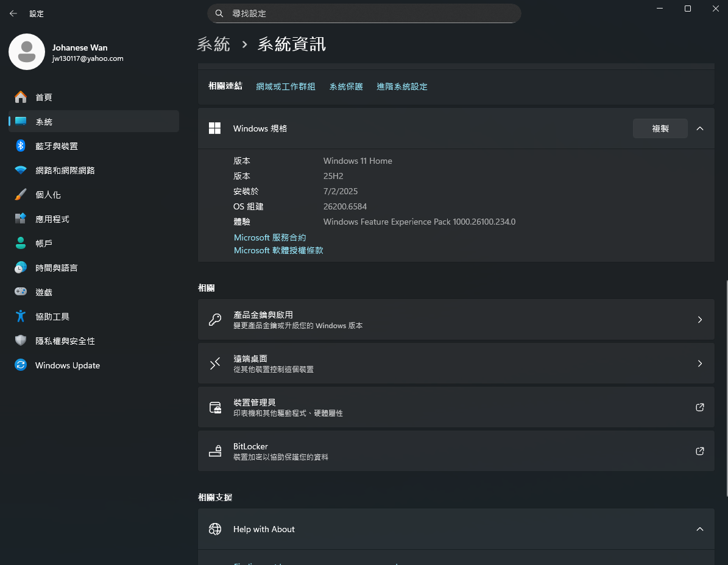The height and width of the screenshot is (565, 728).
Task: Click the Windows Update refresh icon
Action: [21, 365]
